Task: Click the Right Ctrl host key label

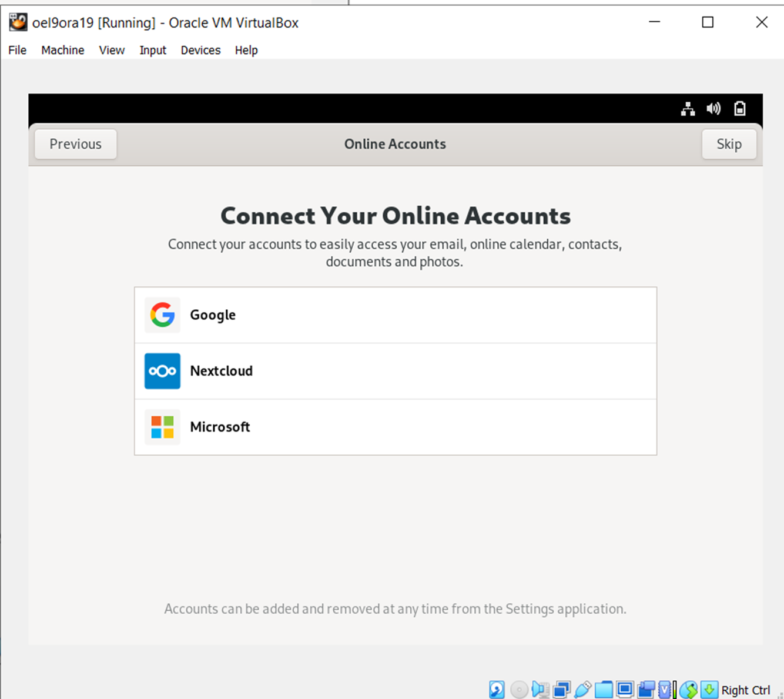Action: [x=746, y=690]
